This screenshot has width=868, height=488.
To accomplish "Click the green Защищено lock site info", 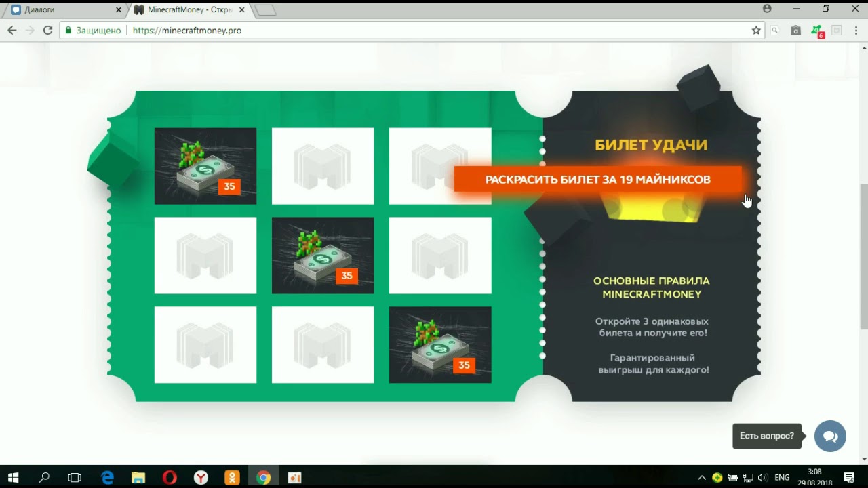I will (x=92, y=30).
